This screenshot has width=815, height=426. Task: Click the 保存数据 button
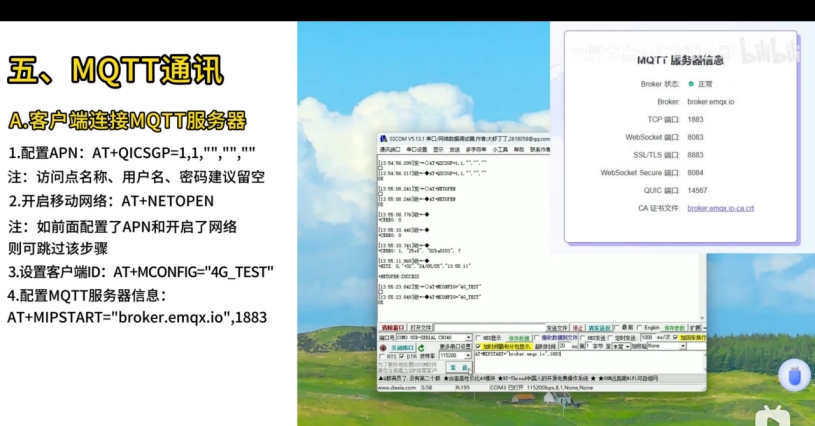click(x=518, y=338)
